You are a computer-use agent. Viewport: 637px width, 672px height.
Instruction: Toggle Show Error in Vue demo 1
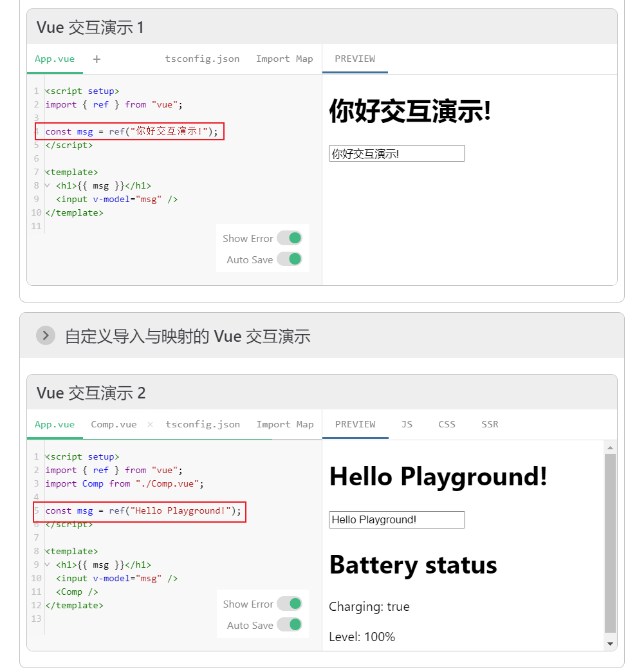(x=290, y=238)
